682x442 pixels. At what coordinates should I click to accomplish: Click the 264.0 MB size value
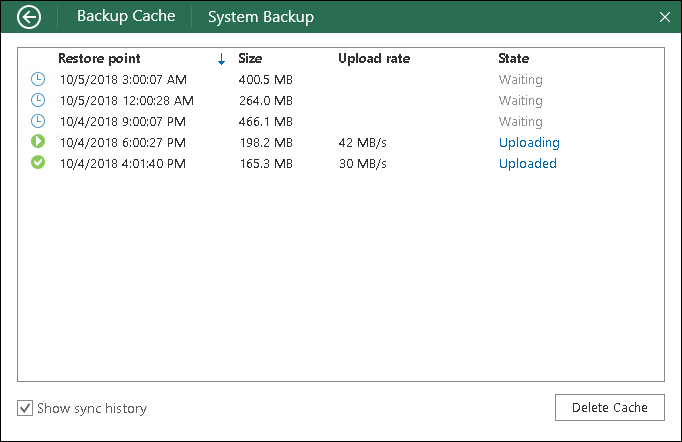pos(266,100)
